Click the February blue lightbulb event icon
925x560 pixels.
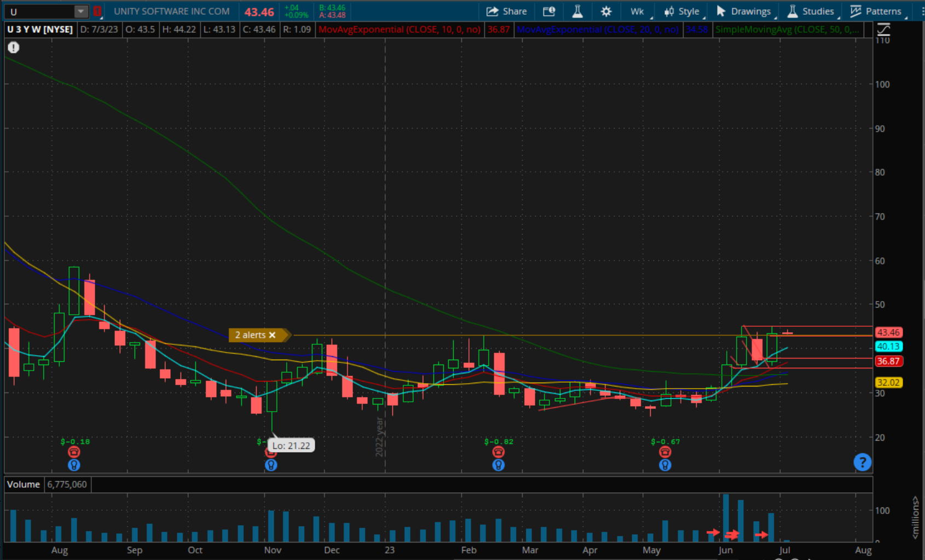point(498,465)
